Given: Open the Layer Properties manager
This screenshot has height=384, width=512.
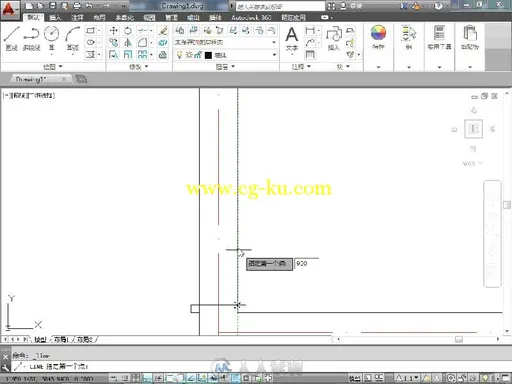Looking at the screenshot, I should (180, 30).
